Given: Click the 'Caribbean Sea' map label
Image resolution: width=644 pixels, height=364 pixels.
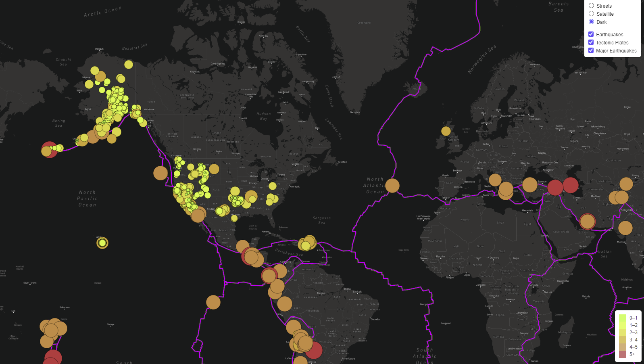Looking at the screenshot, I should tap(289, 252).
